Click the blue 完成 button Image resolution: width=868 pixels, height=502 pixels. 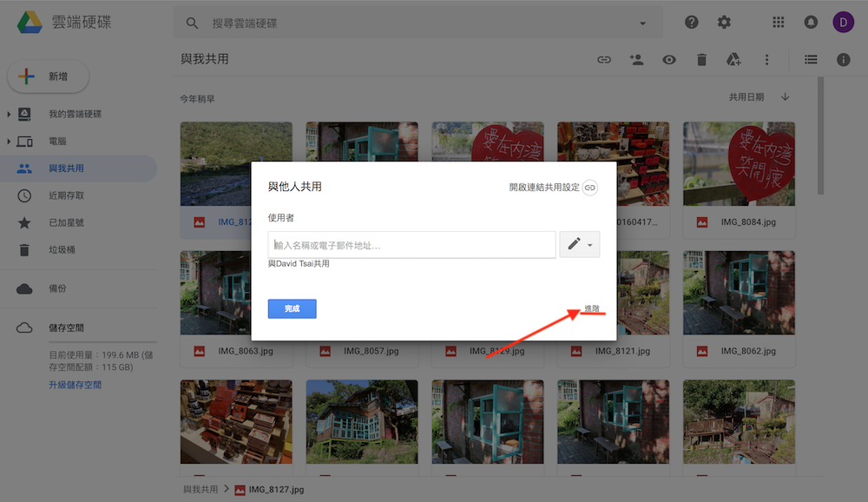[292, 308]
